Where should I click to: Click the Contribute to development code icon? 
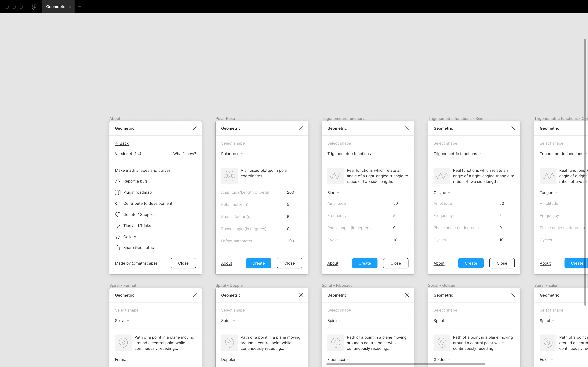click(x=118, y=203)
